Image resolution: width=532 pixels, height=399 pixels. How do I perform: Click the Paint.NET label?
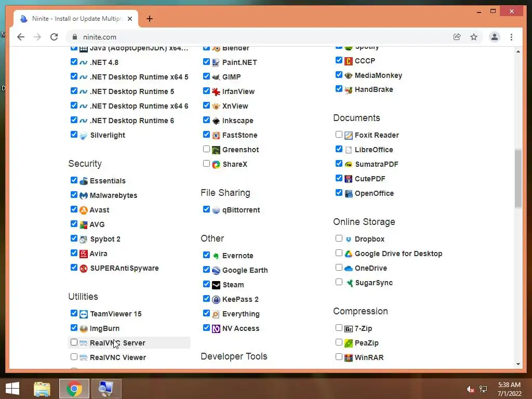coord(240,62)
